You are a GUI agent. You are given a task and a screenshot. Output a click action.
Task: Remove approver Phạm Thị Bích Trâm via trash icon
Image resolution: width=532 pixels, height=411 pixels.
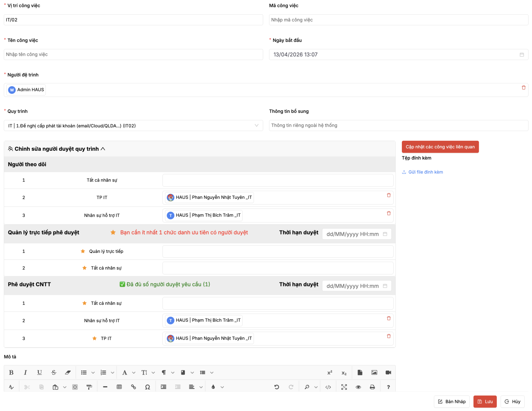click(x=389, y=318)
